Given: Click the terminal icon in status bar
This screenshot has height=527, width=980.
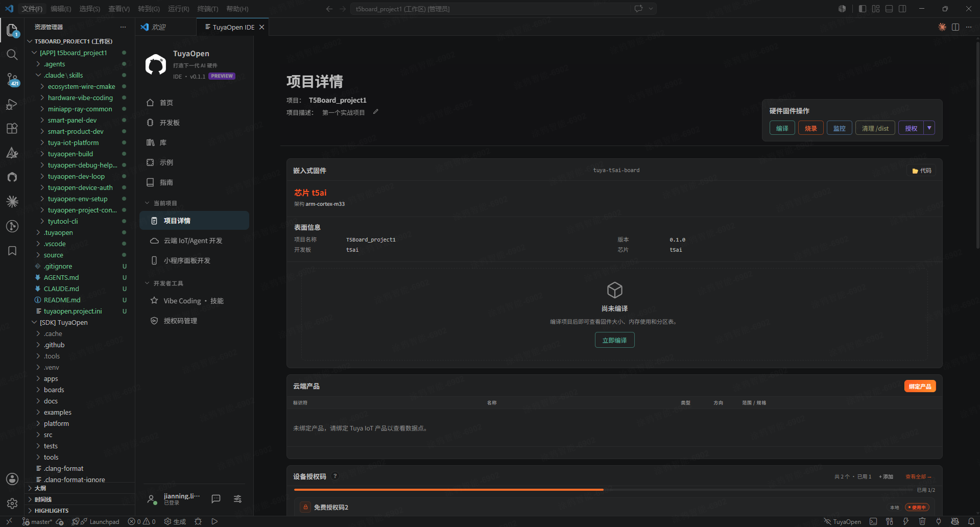Looking at the screenshot, I should [x=873, y=521].
